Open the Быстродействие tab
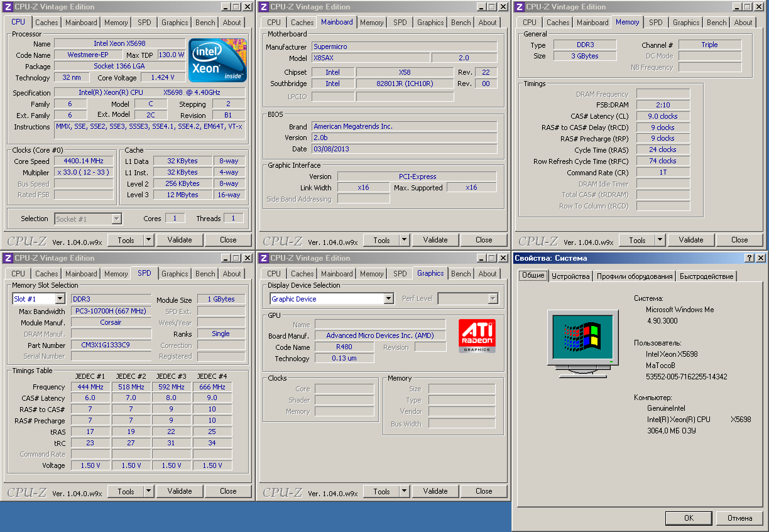769x532 pixels. pos(706,276)
